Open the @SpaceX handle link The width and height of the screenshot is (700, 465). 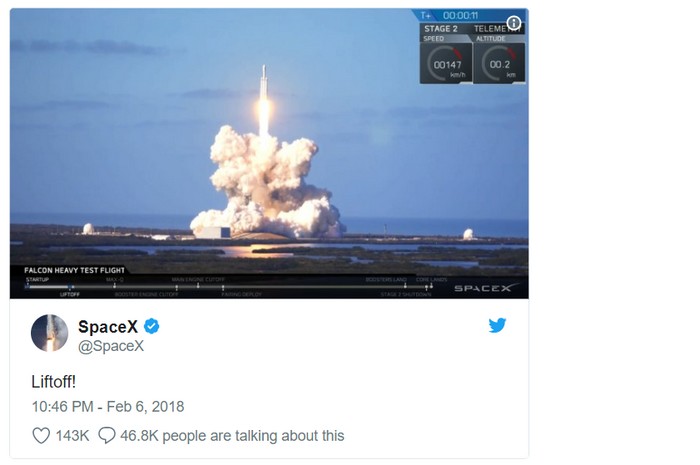pyautogui.click(x=111, y=346)
